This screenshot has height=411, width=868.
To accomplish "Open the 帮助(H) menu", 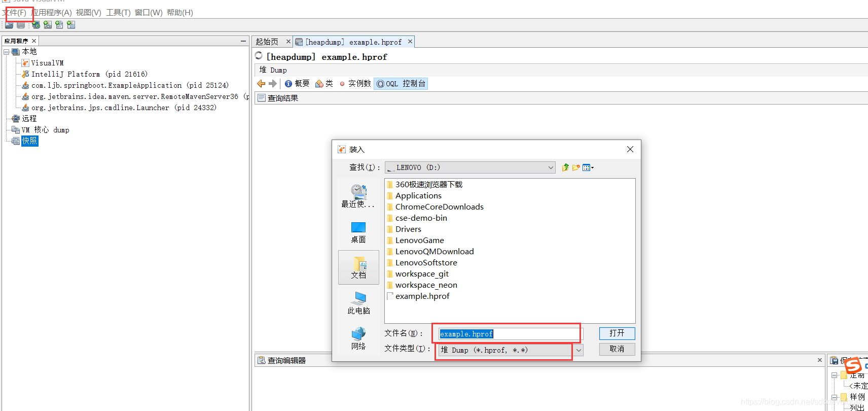I will 180,13.
